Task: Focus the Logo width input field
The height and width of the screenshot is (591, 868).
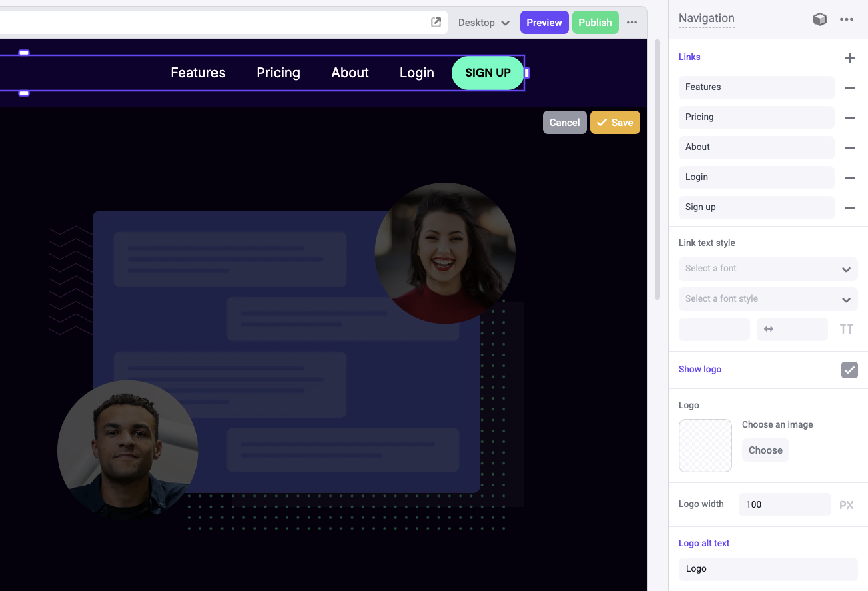Action: pyautogui.click(x=785, y=505)
